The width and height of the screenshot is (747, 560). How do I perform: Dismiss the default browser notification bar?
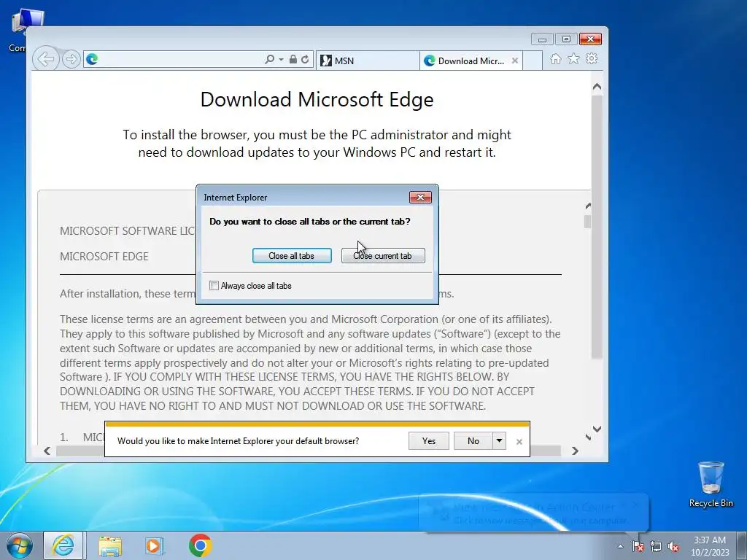tap(519, 442)
